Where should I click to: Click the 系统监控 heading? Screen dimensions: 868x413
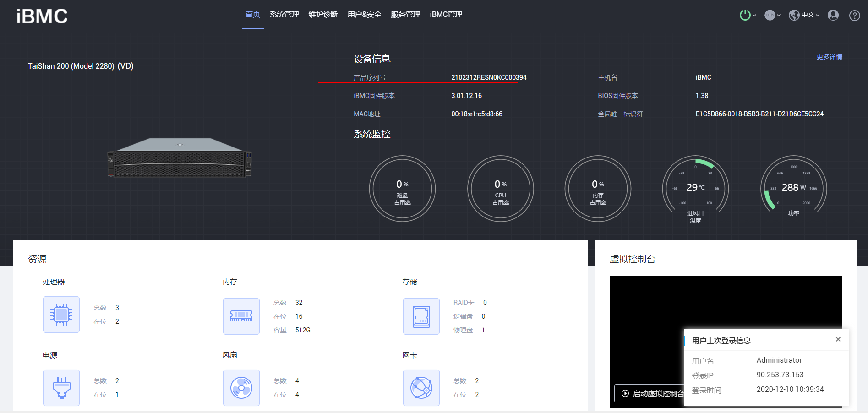pyautogui.click(x=372, y=134)
